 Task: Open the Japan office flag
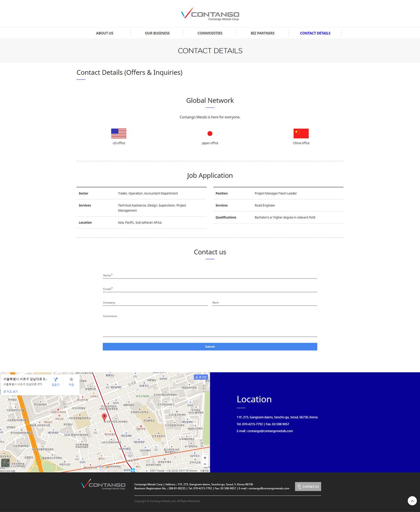point(210,133)
